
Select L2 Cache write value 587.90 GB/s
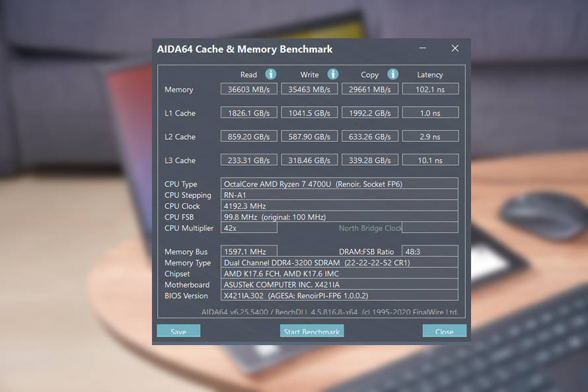(309, 137)
